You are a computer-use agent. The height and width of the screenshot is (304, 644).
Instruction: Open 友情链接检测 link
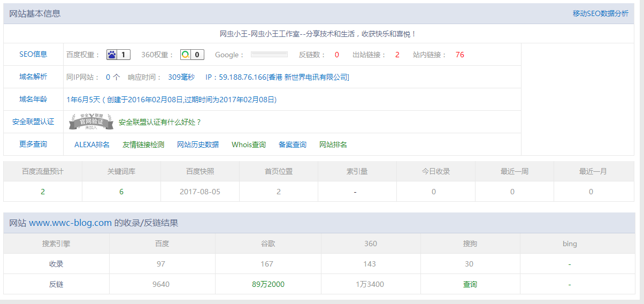tap(143, 145)
